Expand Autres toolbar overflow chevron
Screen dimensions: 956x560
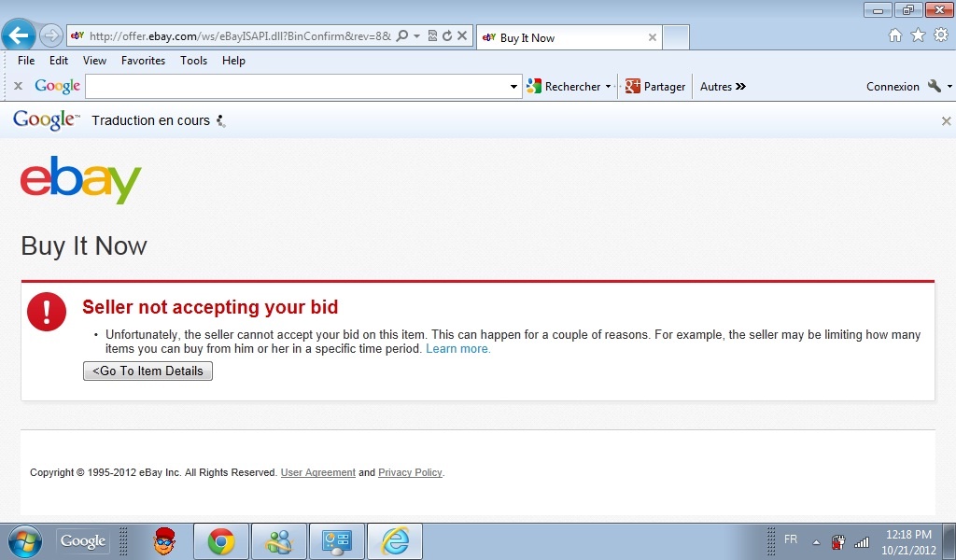(x=740, y=87)
